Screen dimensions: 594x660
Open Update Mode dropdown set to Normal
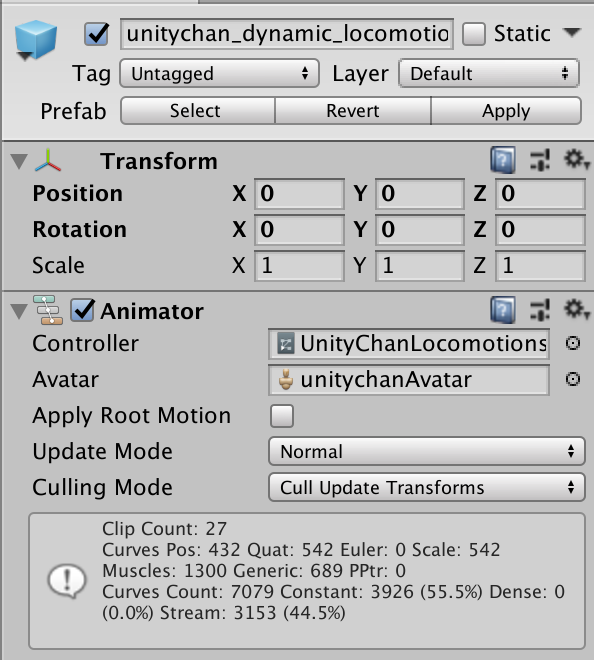pyautogui.click(x=427, y=451)
